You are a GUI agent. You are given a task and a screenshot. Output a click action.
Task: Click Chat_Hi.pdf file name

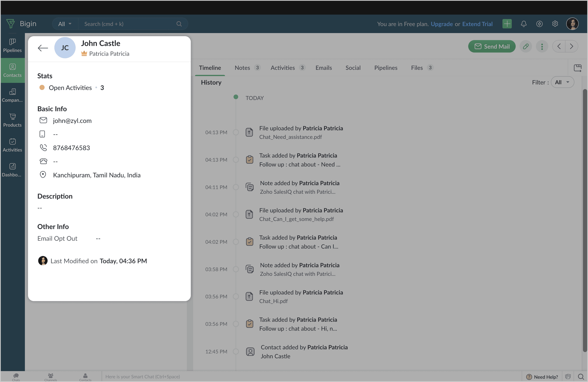point(273,301)
